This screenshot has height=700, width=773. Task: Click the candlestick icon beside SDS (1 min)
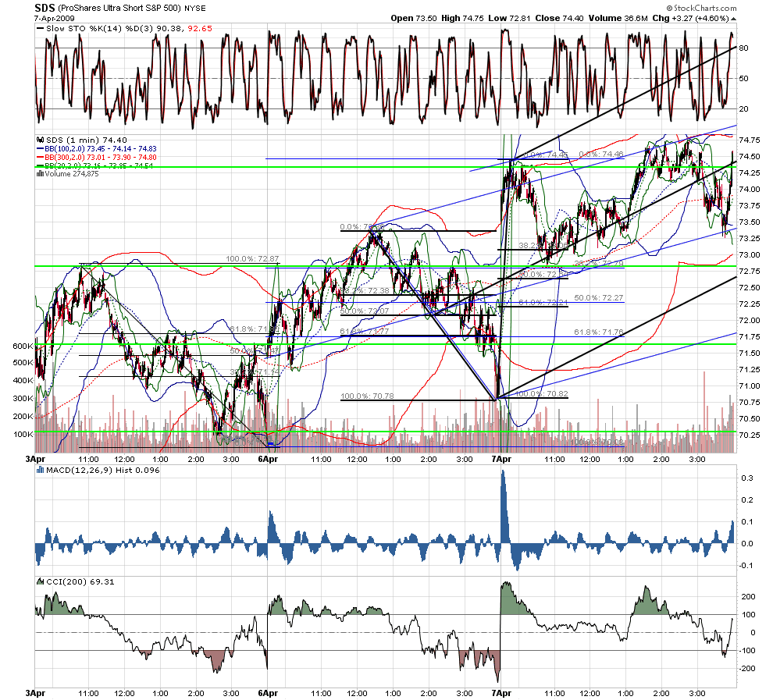tap(41, 140)
